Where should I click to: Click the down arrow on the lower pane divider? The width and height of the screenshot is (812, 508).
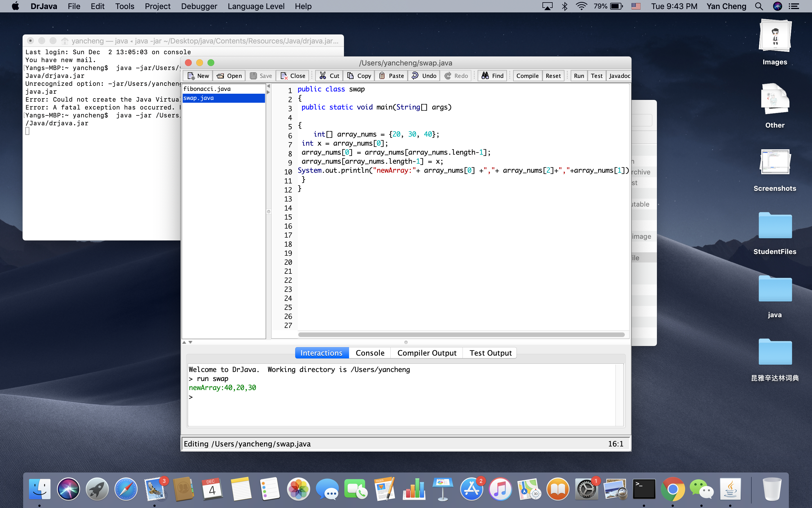190,342
